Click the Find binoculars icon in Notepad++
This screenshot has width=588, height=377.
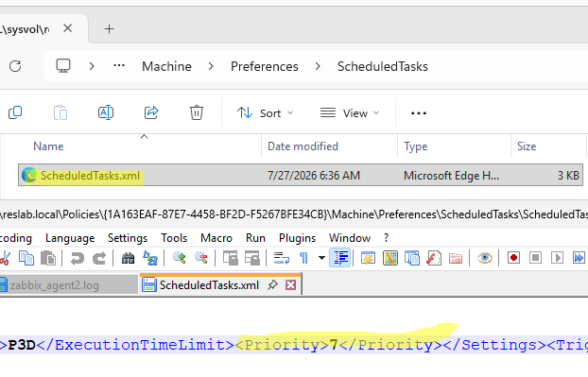pos(128,258)
